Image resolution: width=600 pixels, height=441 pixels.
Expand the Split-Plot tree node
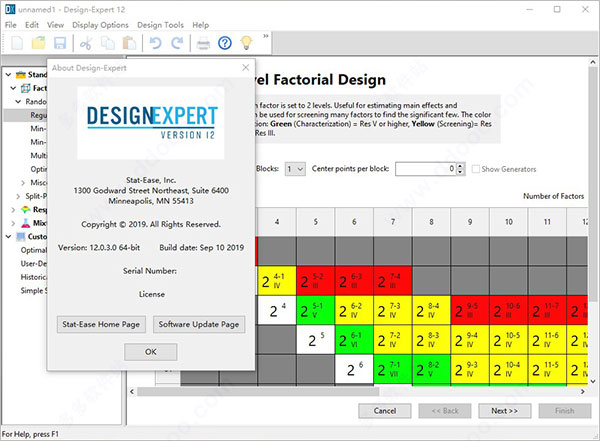[18, 196]
